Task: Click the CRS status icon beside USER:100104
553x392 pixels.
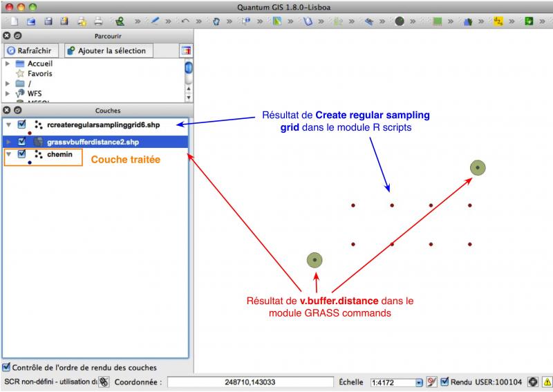Action: click(x=533, y=382)
